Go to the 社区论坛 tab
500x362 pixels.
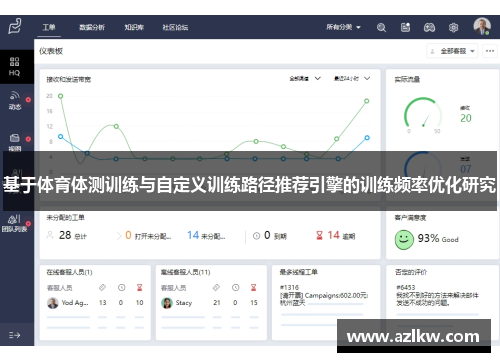pyautogui.click(x=175, y=27)
